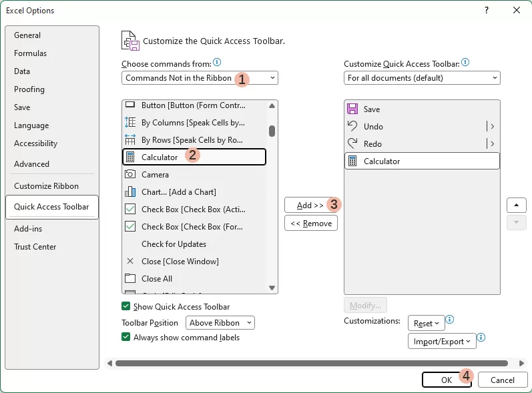Click the By Rows speak cells icon

(130, 139)
